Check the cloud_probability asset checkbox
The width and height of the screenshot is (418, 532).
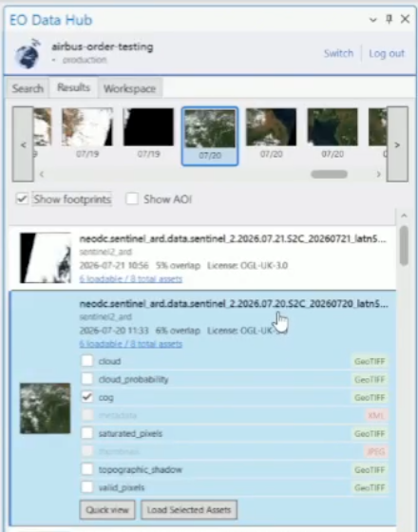coord(87,379)
